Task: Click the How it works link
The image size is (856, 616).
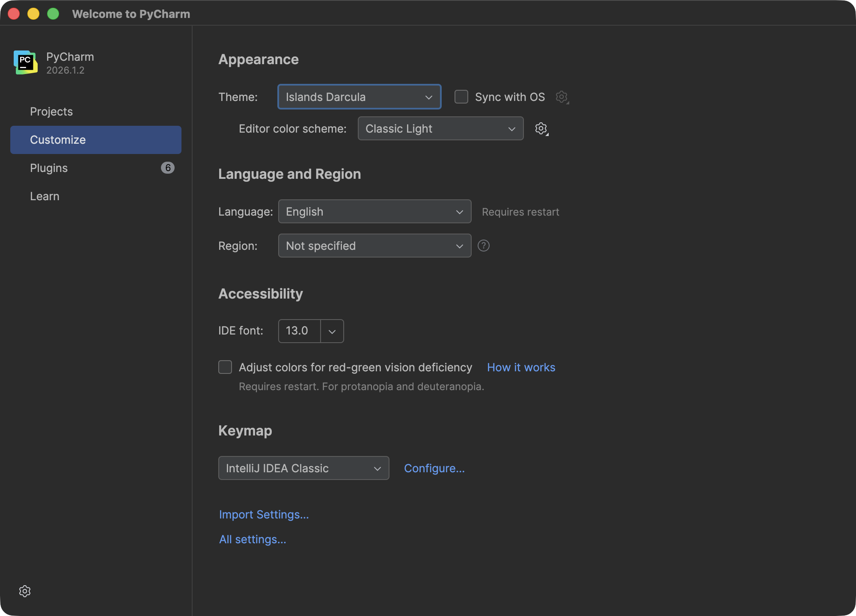Action: (521, 367)
